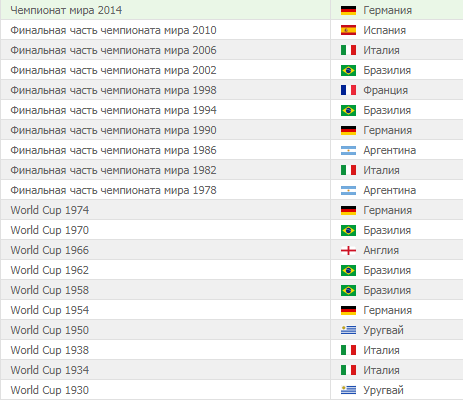
Task: Click the Germany flag in the 2014 row
Action: (348, 10)
